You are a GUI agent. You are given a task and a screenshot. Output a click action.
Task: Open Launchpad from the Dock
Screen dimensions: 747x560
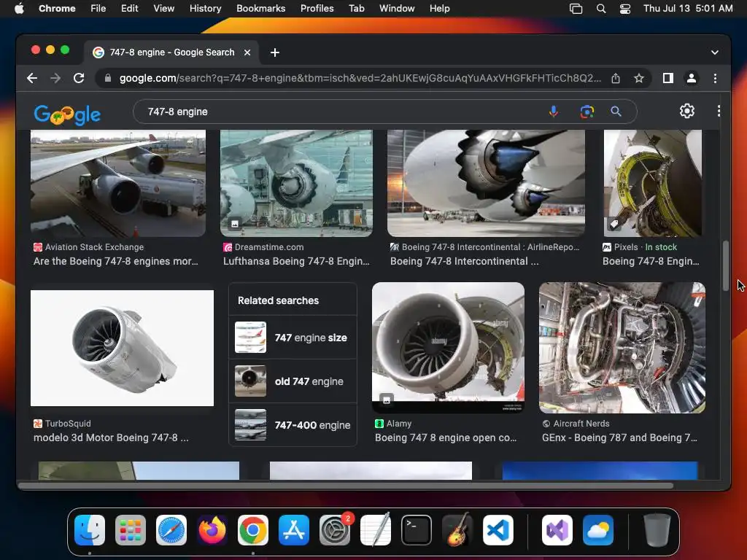coord(131,530)
